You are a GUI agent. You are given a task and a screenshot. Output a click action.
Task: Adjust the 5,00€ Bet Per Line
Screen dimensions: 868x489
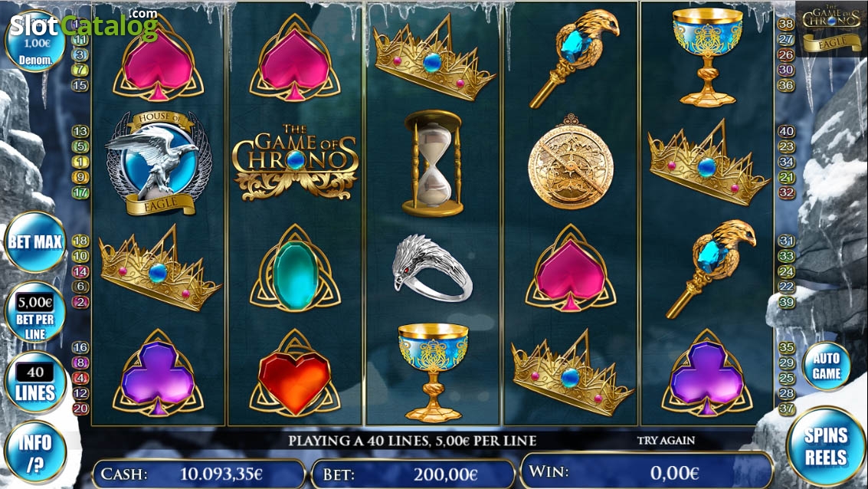coord(35,312)
